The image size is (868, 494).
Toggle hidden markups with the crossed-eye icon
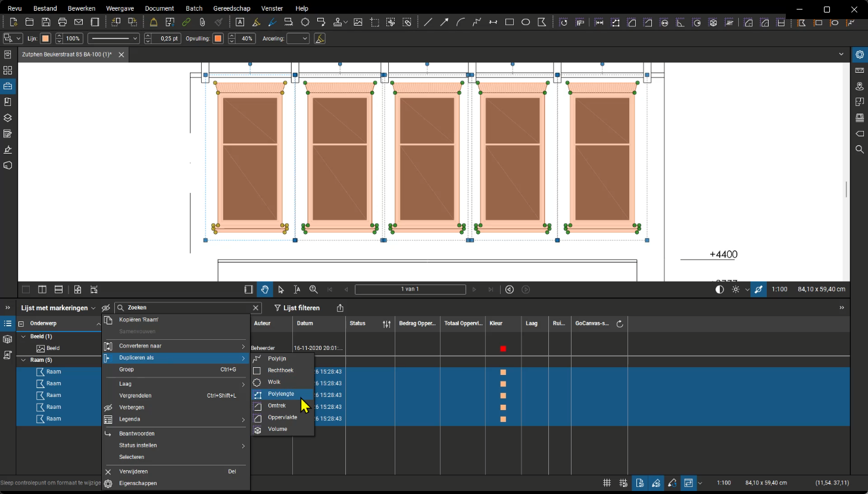[x=106, y=308]
